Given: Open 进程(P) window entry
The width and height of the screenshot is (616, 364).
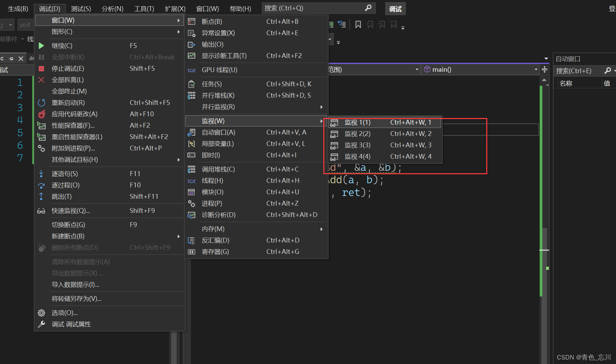Looking at the screenshot, I should (256, 203).
